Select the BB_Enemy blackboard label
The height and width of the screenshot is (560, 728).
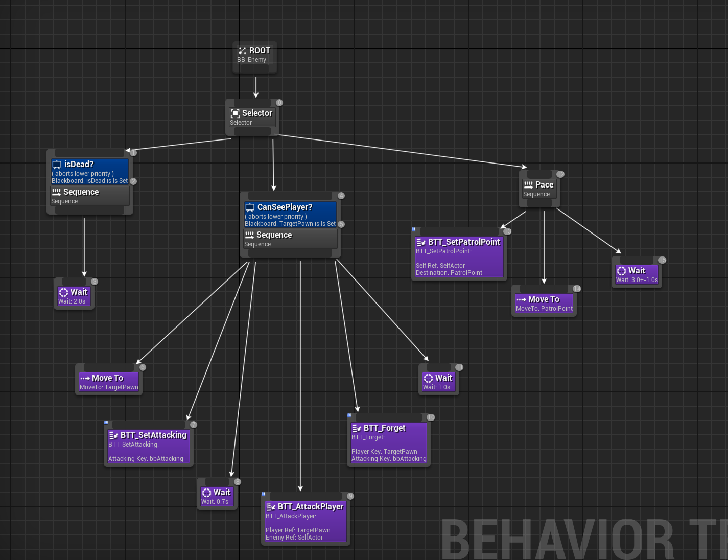pos(251,60)
